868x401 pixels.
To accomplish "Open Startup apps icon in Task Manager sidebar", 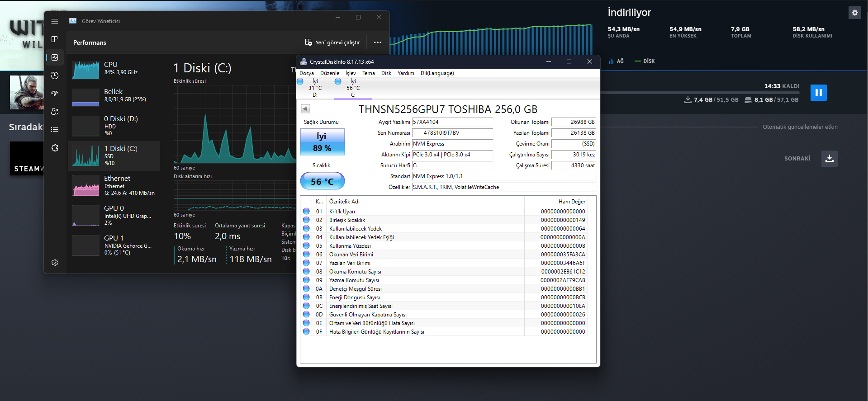I will 55,94.
